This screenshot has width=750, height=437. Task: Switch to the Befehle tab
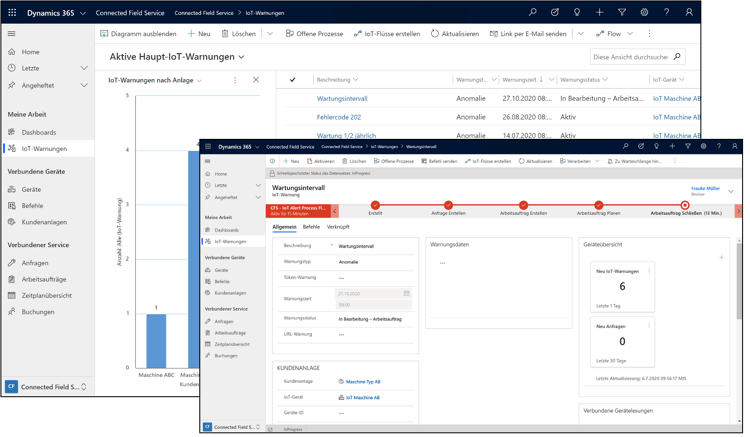311,227
